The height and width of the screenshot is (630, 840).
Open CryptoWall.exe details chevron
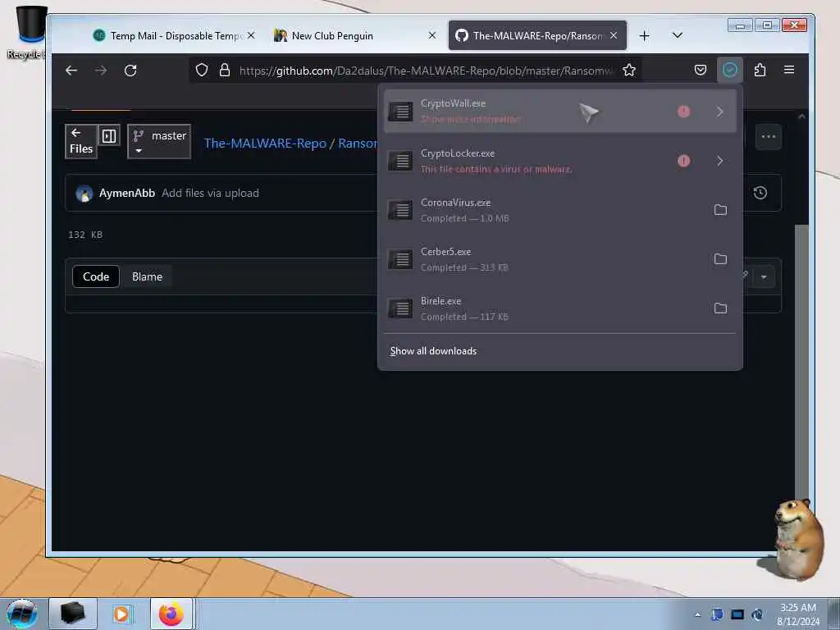point(720,112)
